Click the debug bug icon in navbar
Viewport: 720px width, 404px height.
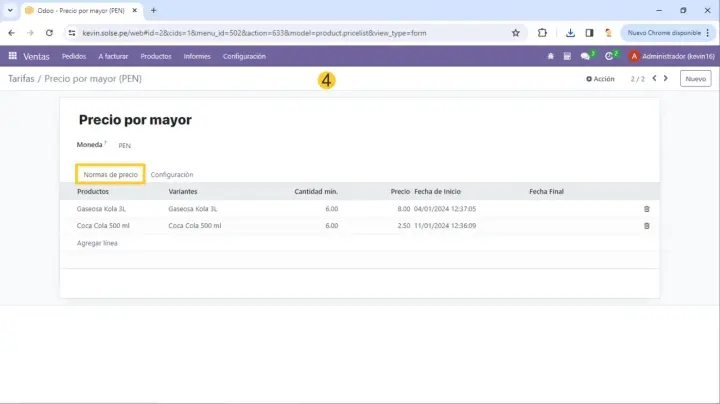point(550,56)
